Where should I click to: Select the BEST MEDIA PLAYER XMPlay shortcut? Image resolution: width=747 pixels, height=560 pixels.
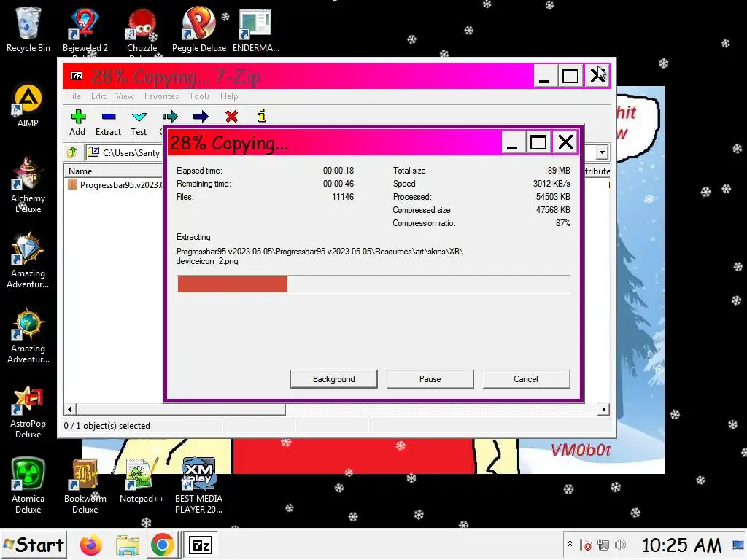(x=198, y=486)
